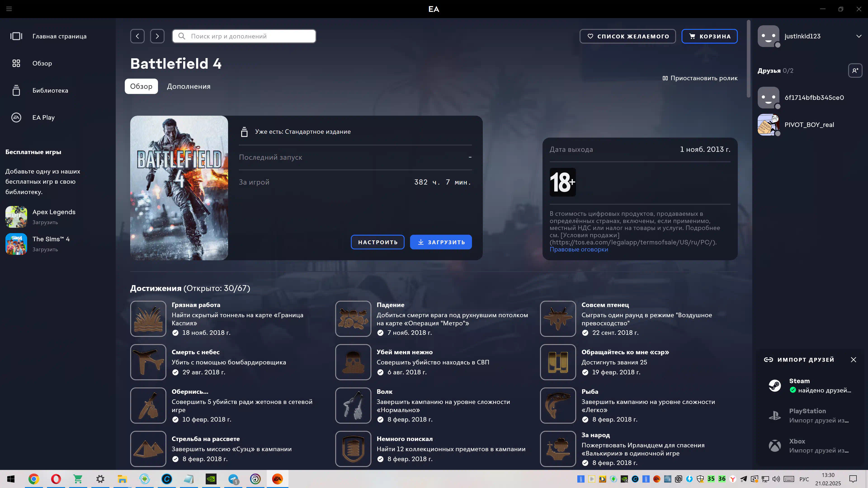The image size is (868, 488).
Task: Click the search games and add-ons field
Action: click(x=244, y=36)
